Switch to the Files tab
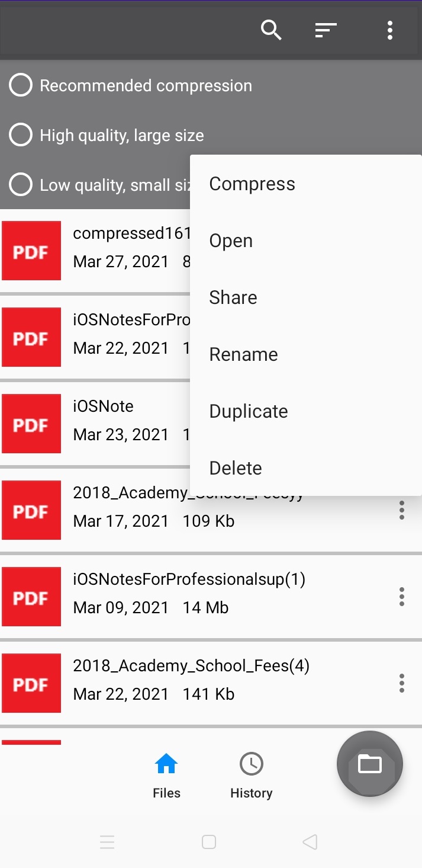The width and height of the screenshot is (422, 868). (x=166, y=776)
